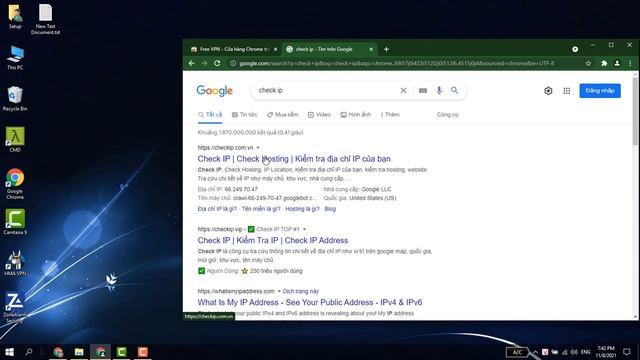640x360 pixels.
Task: Open Địa chỉ IP là gì? sitelink
Action: coord(217,209)
